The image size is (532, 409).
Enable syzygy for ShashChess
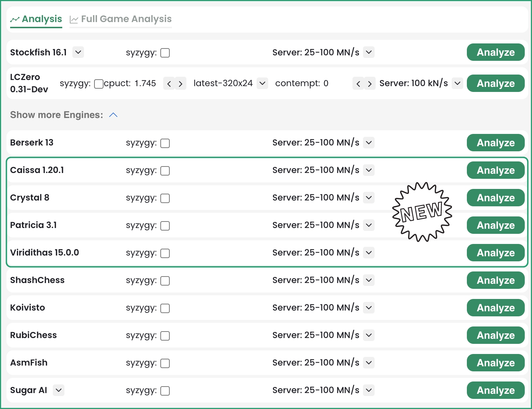click(165, 281)
